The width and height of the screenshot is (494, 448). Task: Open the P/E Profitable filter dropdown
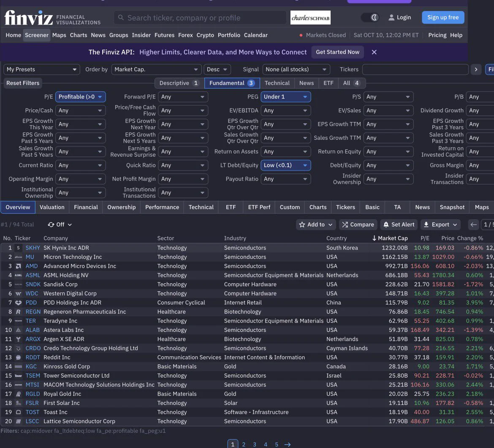tap(80, 97)
